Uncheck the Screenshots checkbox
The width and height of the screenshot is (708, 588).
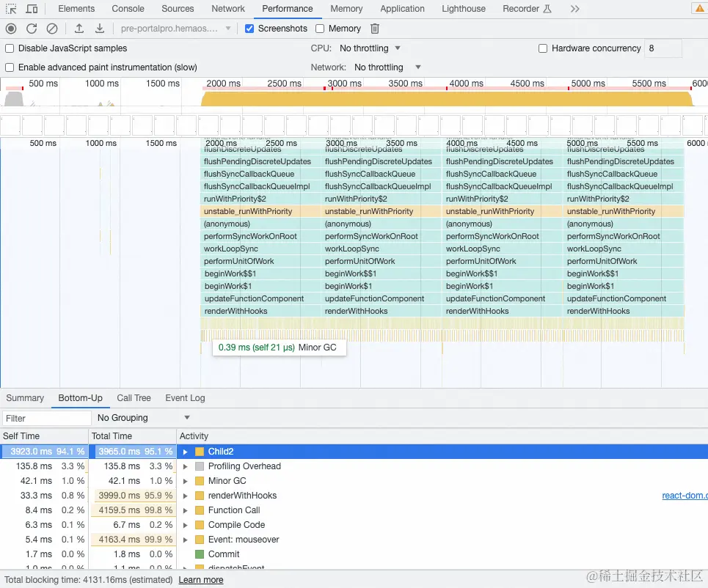(249, 29)
